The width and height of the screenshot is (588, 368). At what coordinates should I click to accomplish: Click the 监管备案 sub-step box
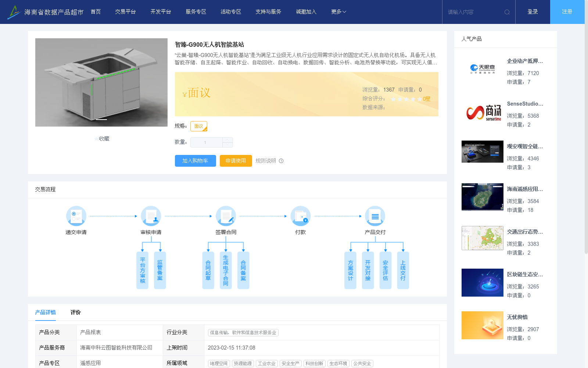tap(160, 270)
